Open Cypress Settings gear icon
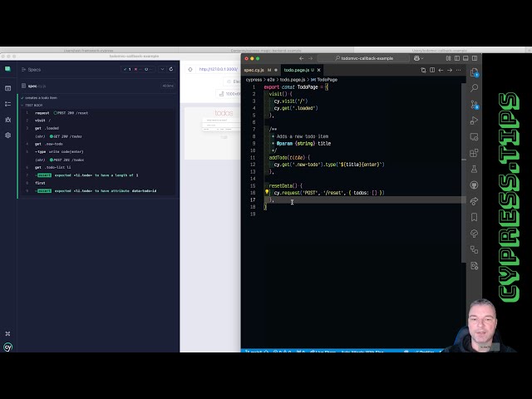Image resolution: width=532 pixels, height=399 pixels. (7, 135)
